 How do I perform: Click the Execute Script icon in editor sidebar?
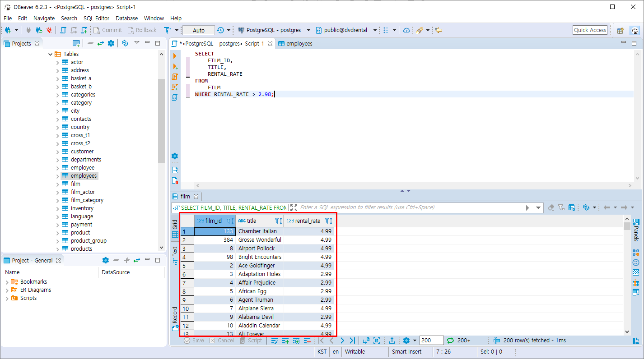click(x=175, y=77)
